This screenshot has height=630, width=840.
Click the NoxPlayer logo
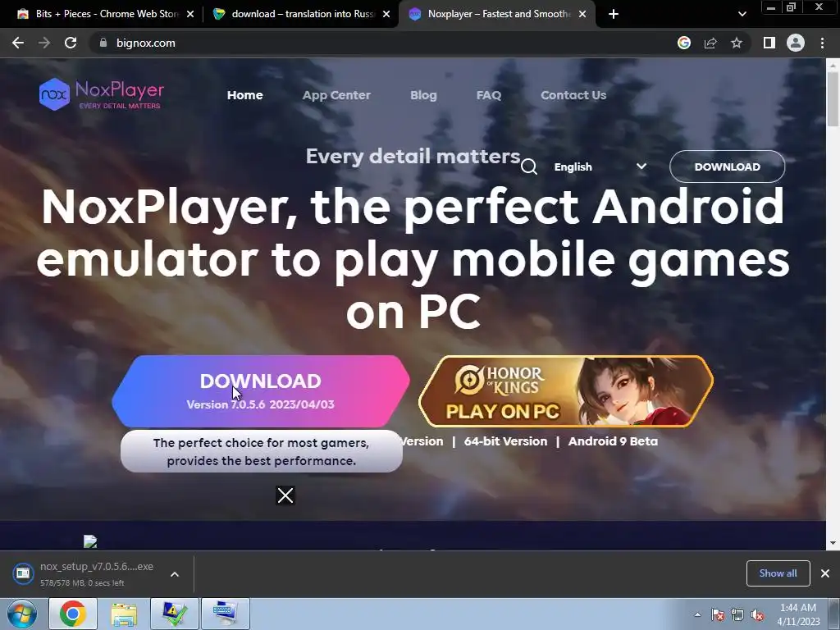point(101,94)
